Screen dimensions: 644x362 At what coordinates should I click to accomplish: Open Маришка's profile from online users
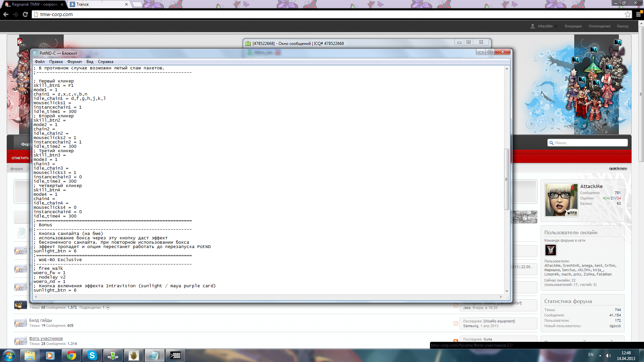coord(552,270)
